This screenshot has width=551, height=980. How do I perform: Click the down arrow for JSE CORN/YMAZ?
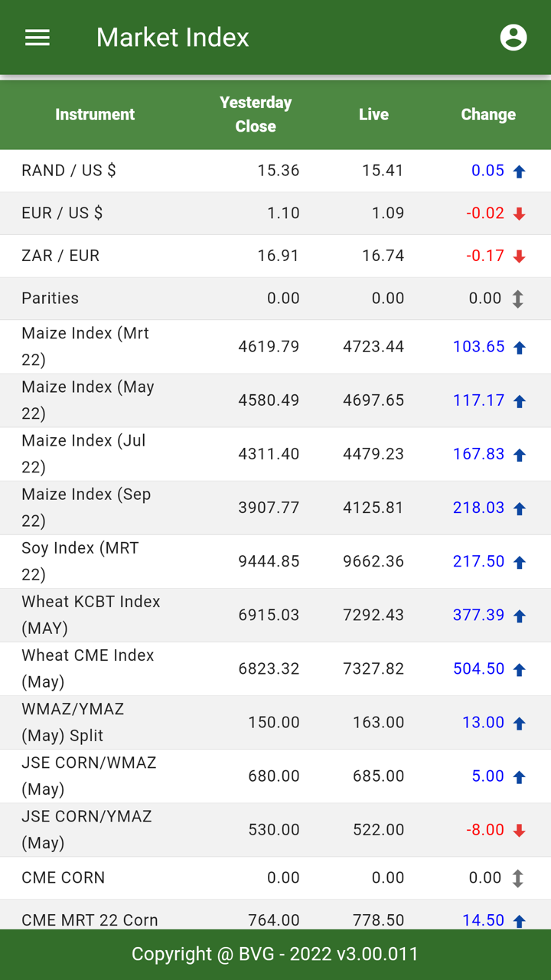coord(519,831)
